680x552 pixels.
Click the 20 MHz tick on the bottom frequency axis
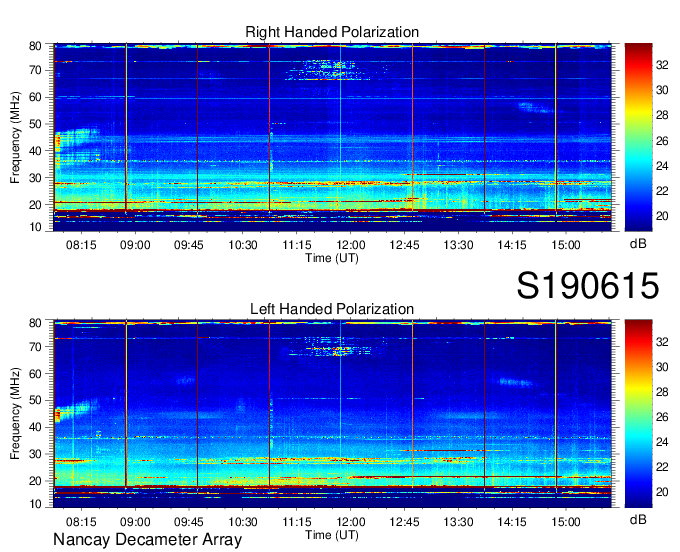click(x=35, y=481)
